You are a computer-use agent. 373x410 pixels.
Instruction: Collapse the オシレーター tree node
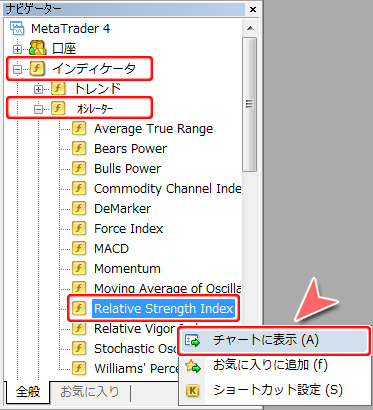[38, 109]
